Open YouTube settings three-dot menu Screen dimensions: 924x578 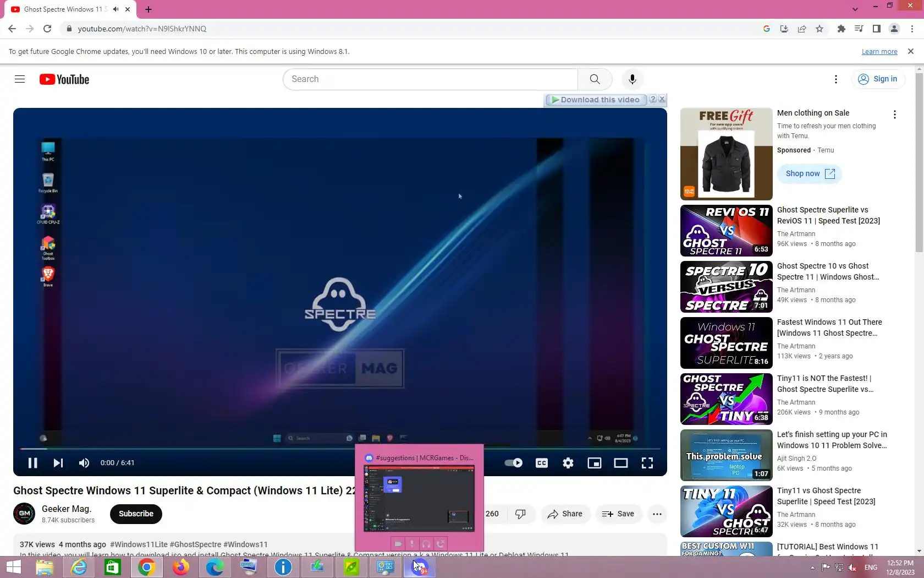(x=836, y=79)
